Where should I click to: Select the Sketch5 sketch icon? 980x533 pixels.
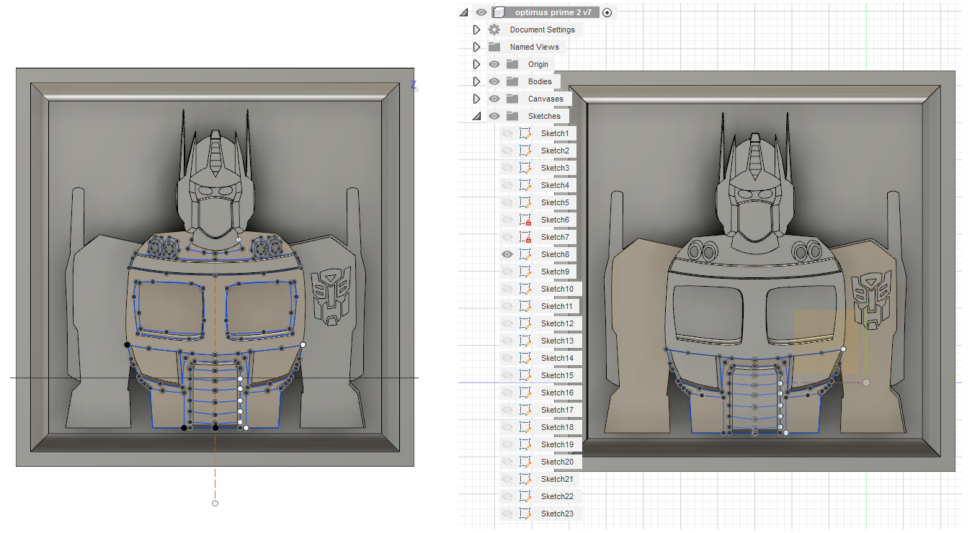525,202
